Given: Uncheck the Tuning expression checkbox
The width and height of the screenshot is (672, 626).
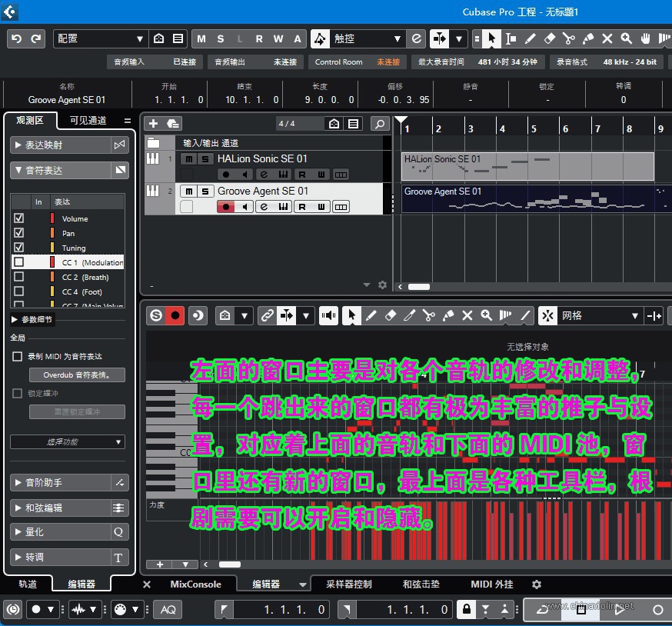Looking at the screenshot, I should tap(19, 248).
